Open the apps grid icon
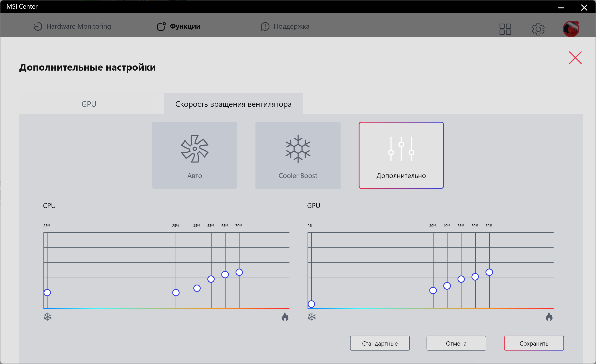 point(505,29)
